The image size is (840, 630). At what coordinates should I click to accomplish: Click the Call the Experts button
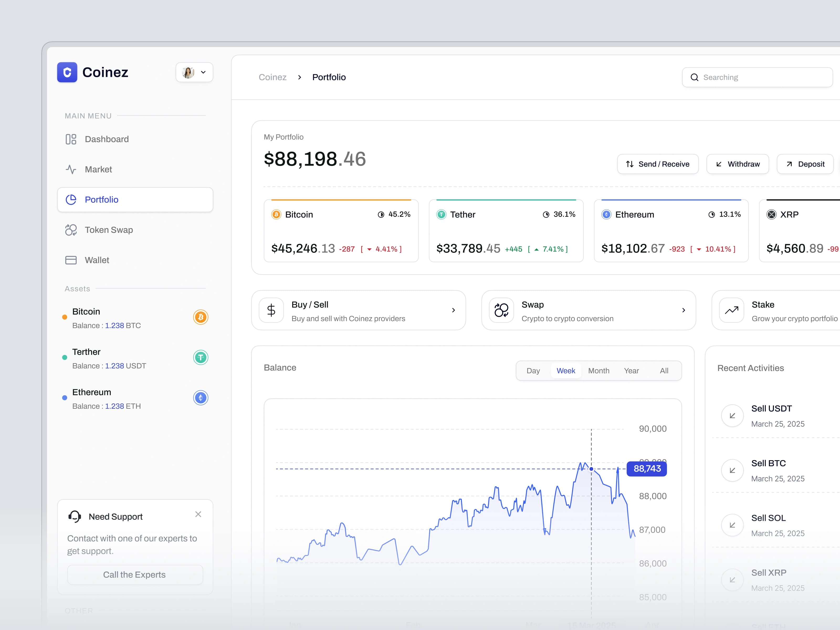pos(135,575)
